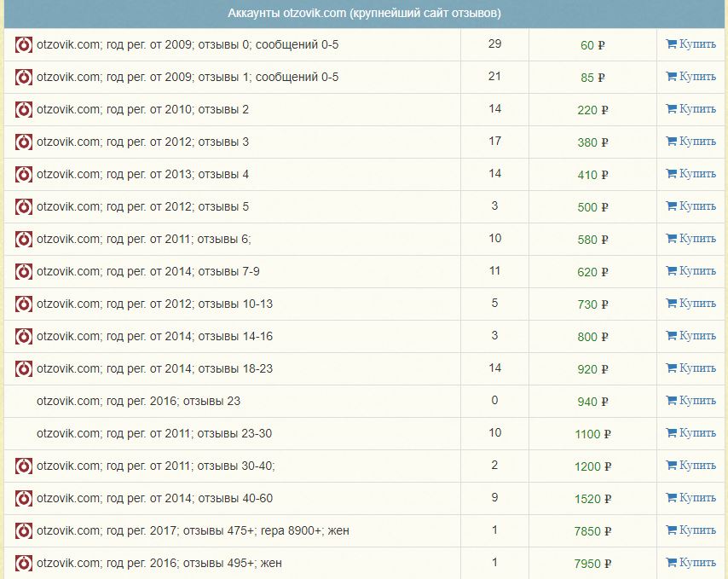
Task: Buy account priced 220 ₽
Action: (x=690, y=109)
